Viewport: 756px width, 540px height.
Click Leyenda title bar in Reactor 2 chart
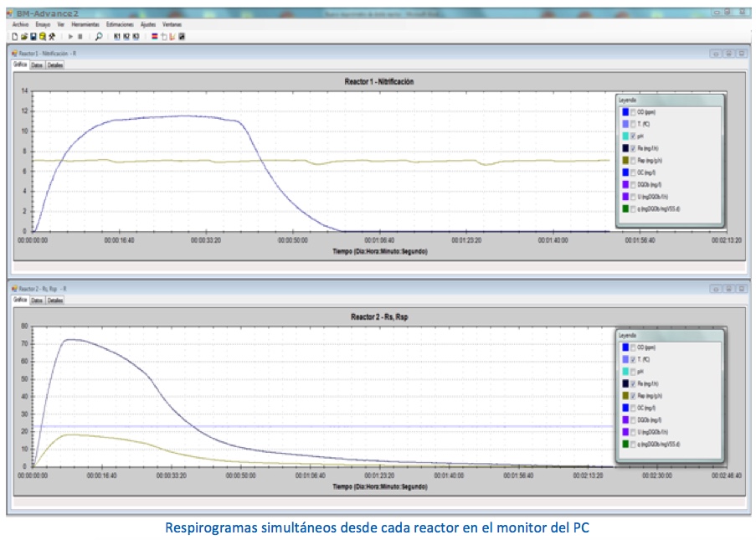click(670, 336)
